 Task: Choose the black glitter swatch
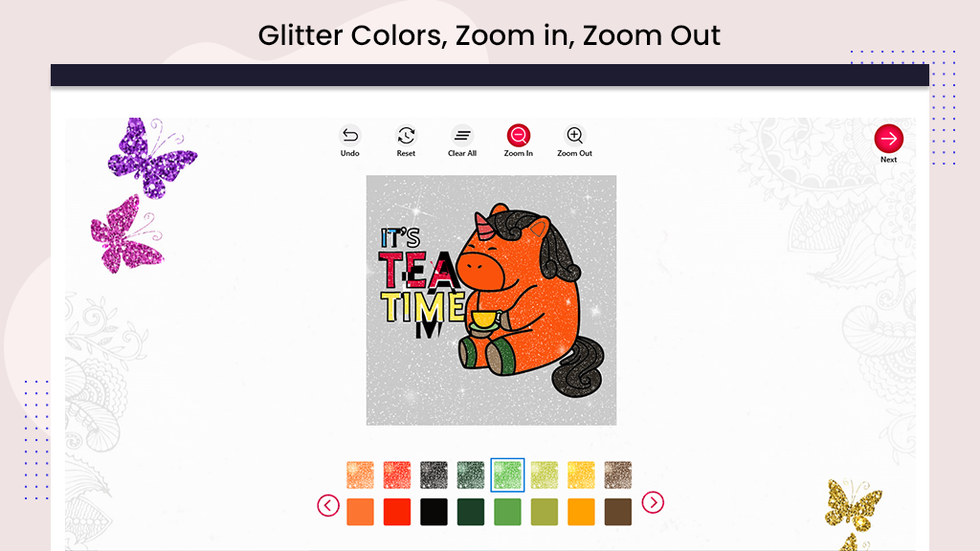[x=434, y=474]
